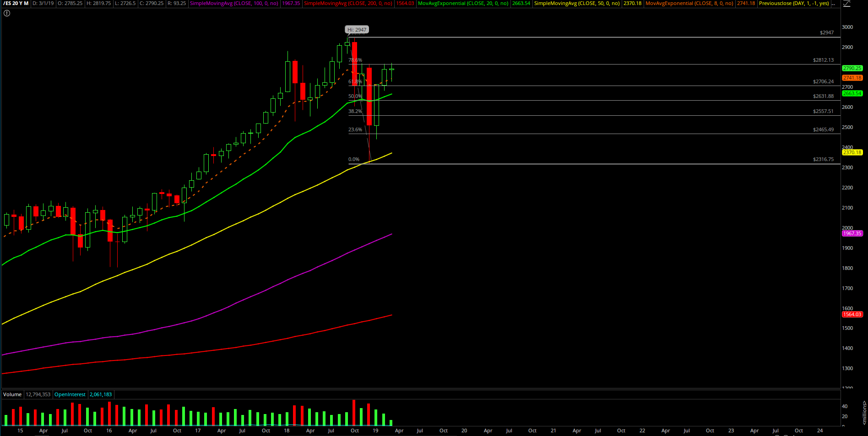This screenshot has height=436, width=868.
Task: Click the 23.6% retracement label
Action: [x=355, y=129]
